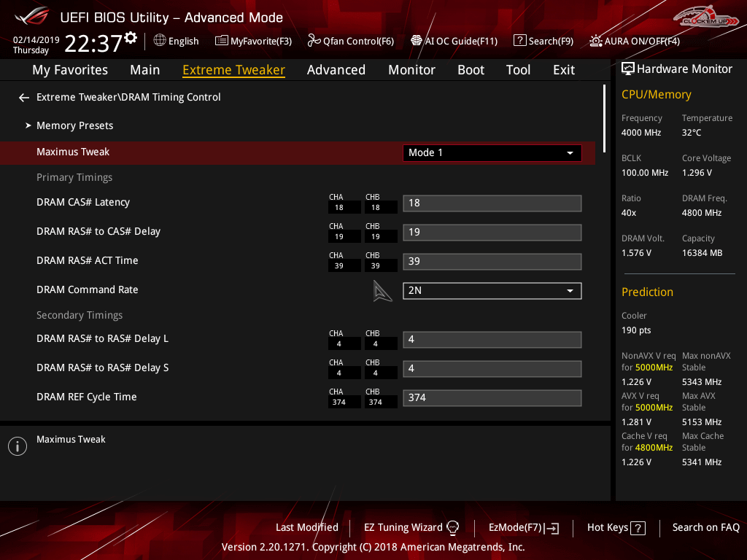747x560 pixels.
Task: Click the globe language icon
Action: 160,41
